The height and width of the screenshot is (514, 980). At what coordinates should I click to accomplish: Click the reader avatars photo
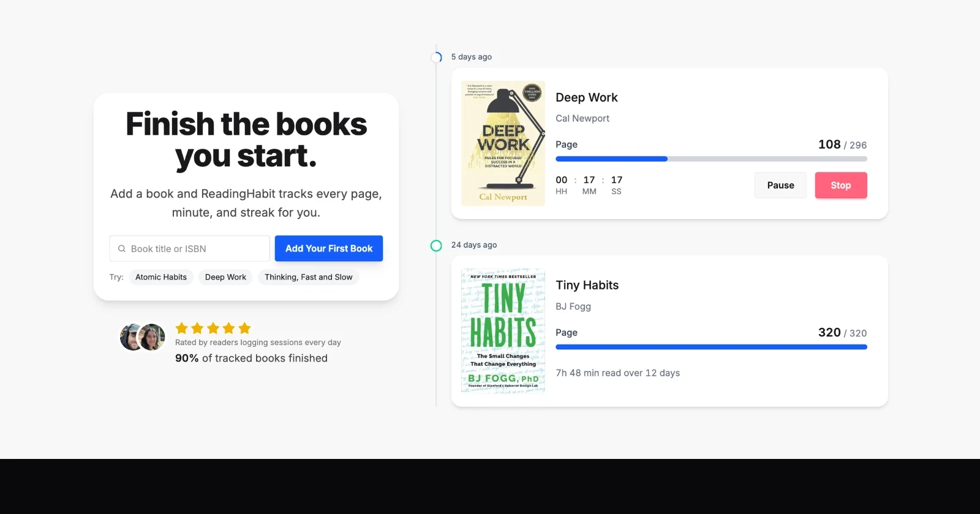(143, 337)
